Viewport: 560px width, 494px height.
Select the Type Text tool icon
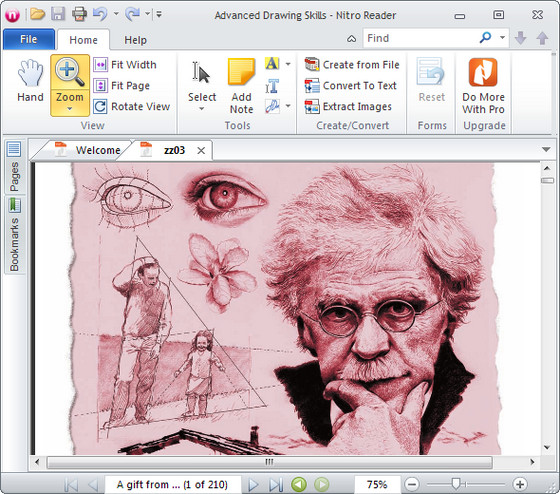(272, 86)
